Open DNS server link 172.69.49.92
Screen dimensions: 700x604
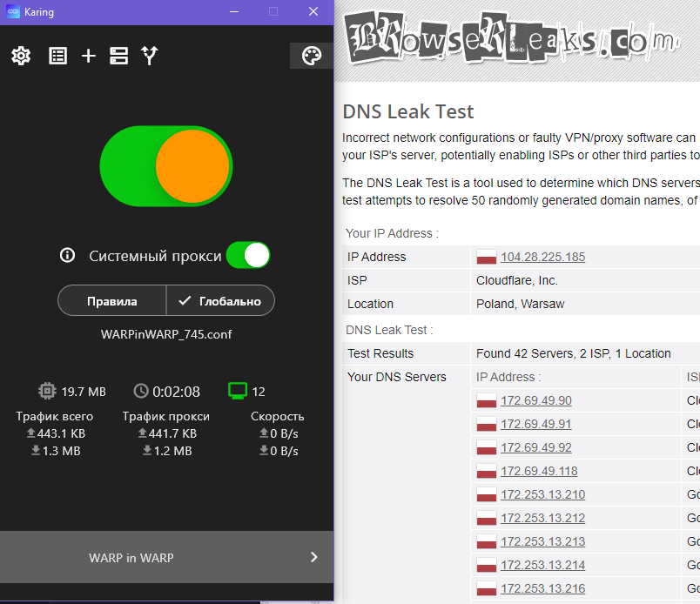point(536,447)
